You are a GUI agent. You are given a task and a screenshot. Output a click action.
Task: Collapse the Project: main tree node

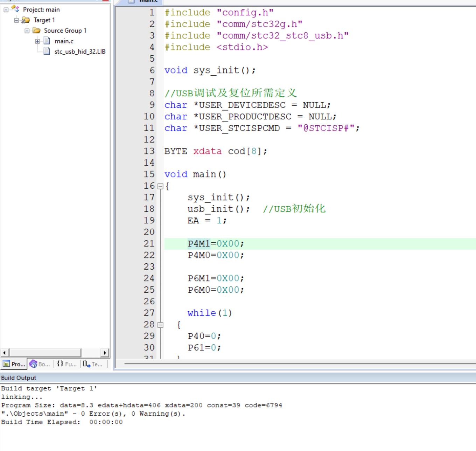coord(6,10)
